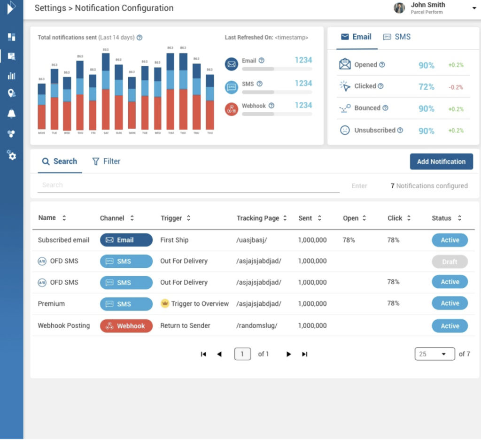Open the Subscribed email notification

[x=63, y=240]
